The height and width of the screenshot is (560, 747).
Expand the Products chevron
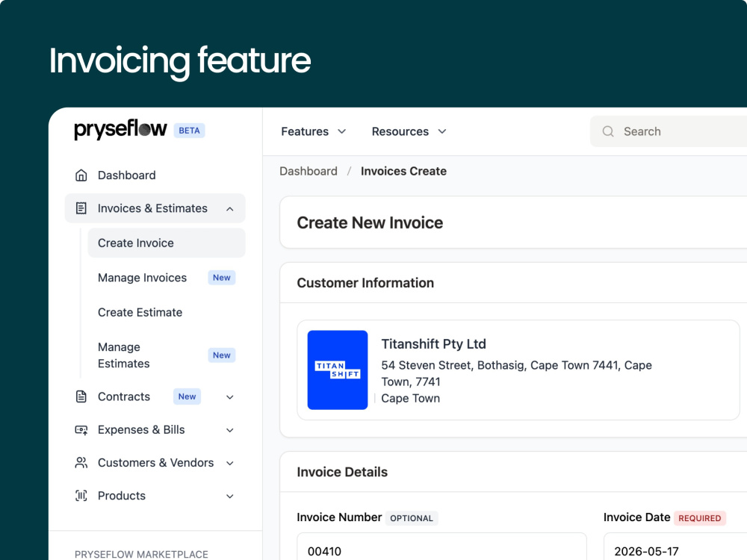pos(229,497)
